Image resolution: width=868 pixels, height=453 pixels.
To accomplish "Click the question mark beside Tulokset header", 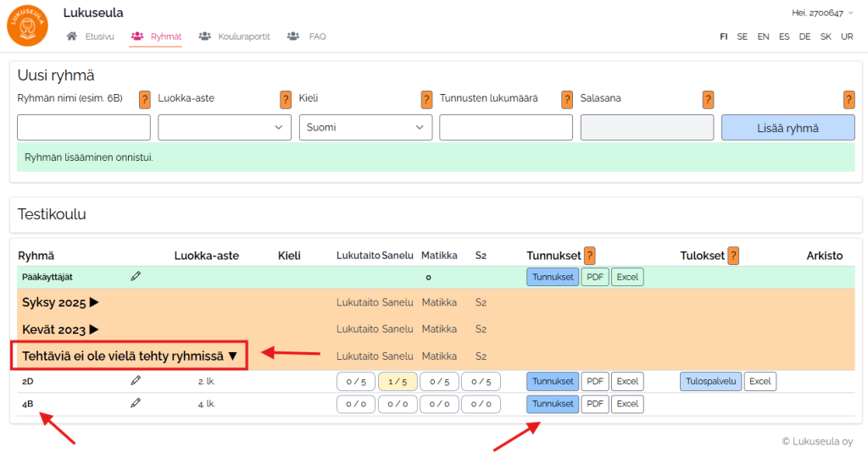I will (x=733, y=255).
